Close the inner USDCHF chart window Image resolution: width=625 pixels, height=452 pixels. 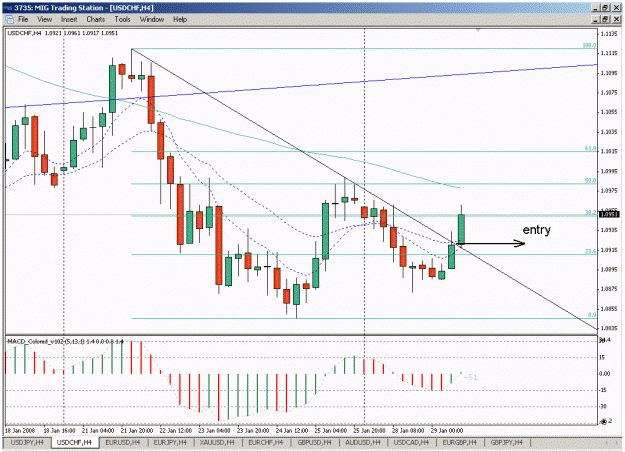coord(616,19)
